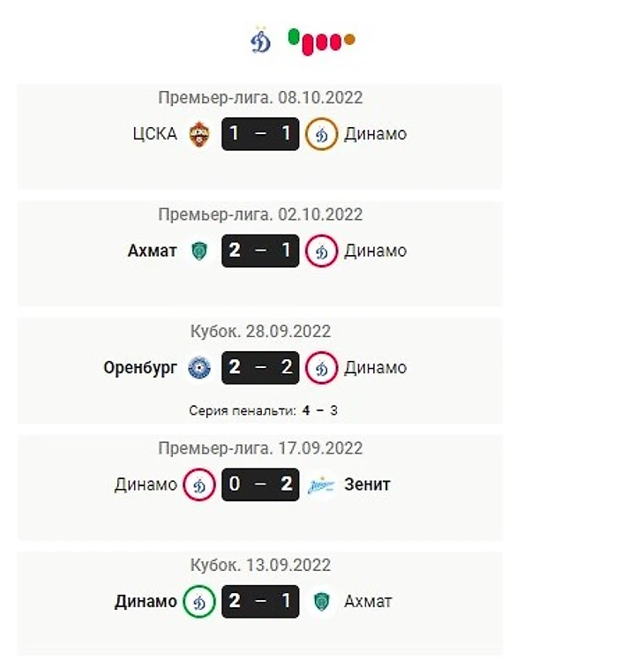The image size is (644, 669).
Task: Click Akhmat crest in 13.09.2022 cup match
Action: (x=321, y=602)
